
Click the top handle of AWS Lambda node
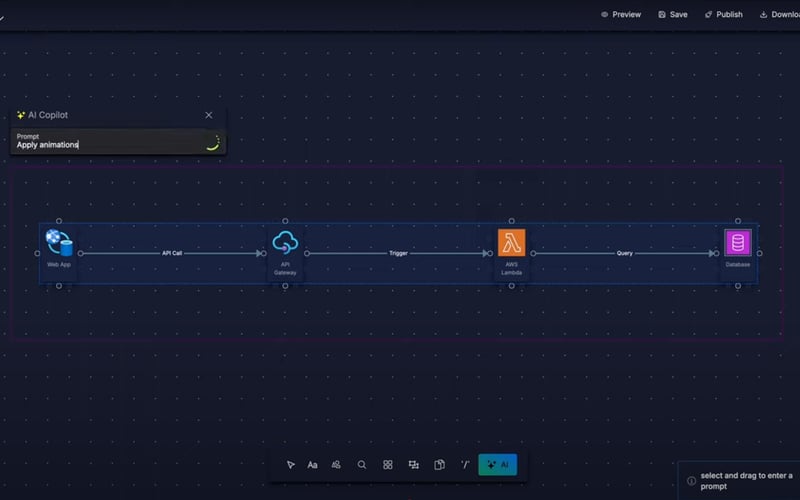point(511,221)
